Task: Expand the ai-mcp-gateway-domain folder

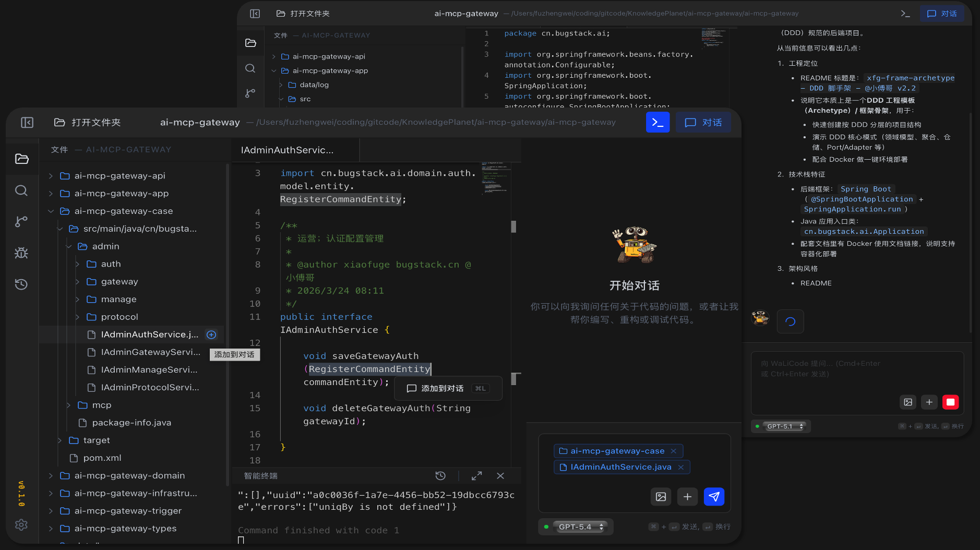Action: tap(51, 476)
